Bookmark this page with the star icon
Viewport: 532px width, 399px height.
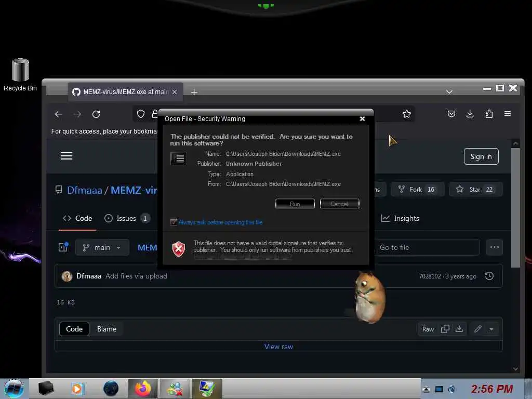point(406,114)
